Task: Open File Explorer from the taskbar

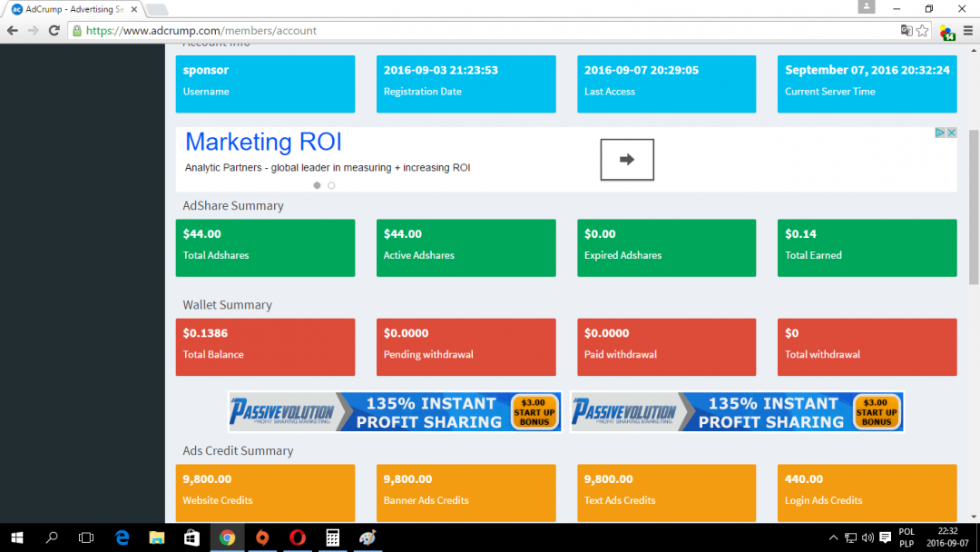Action: pyautogui.click(x=157, y=537)
